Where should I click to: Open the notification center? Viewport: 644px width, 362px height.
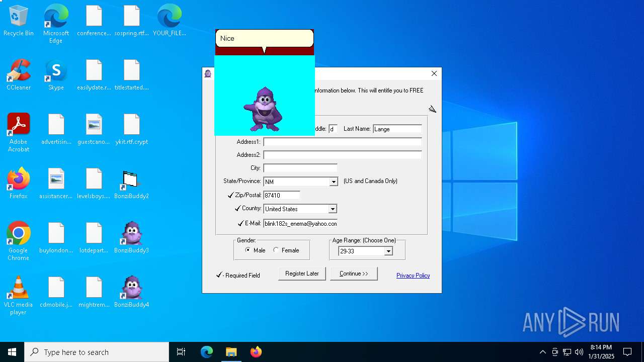(627, 352)
